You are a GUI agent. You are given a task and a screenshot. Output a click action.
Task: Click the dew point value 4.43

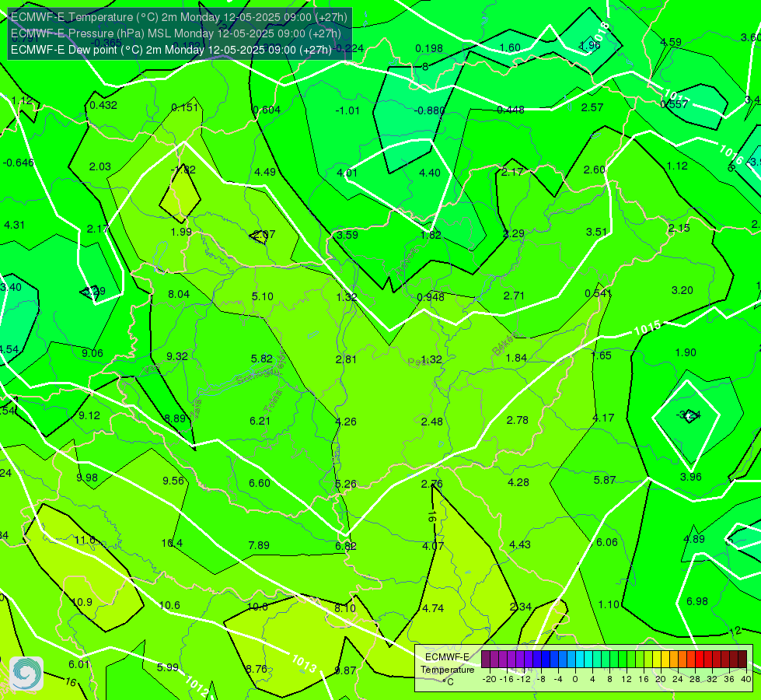pyautogui.click(x=520, y=544)
